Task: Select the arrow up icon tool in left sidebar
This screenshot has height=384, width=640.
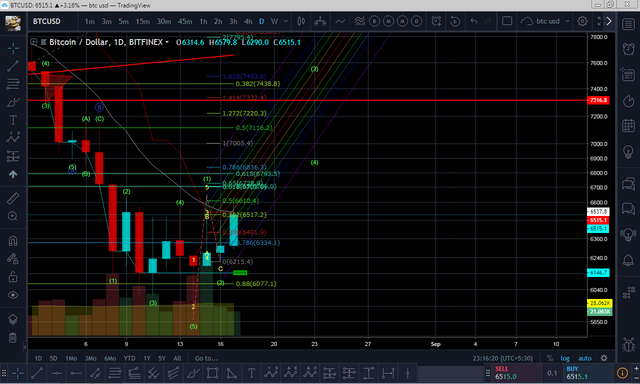Action: tap(13, 174)
